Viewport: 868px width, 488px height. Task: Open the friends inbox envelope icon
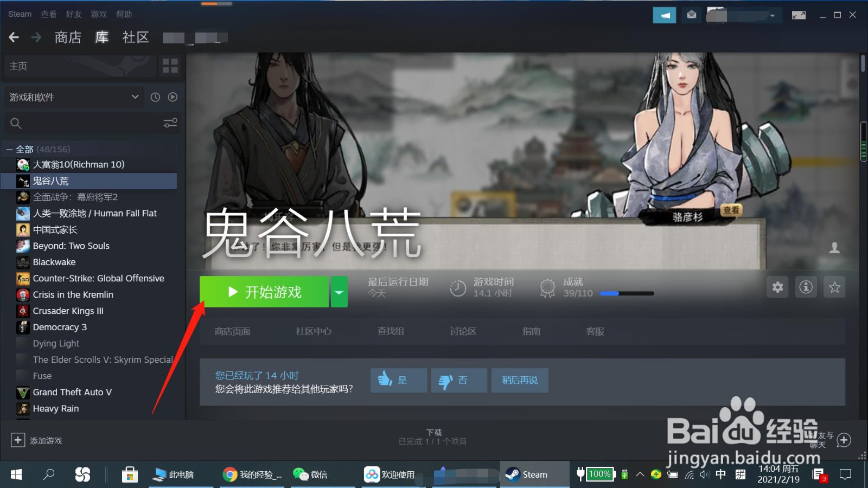coord(692,15)
